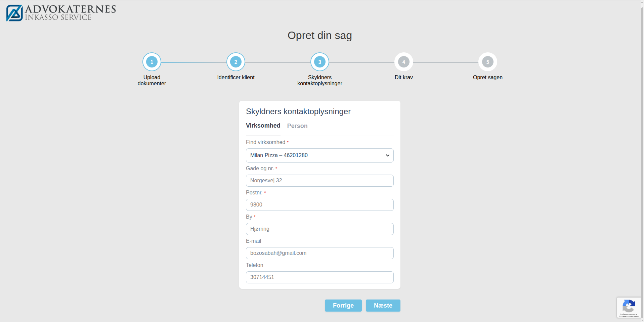Switch to the Person tab
The width and height of the screenshot is (644, 322).
click(297, 126)
